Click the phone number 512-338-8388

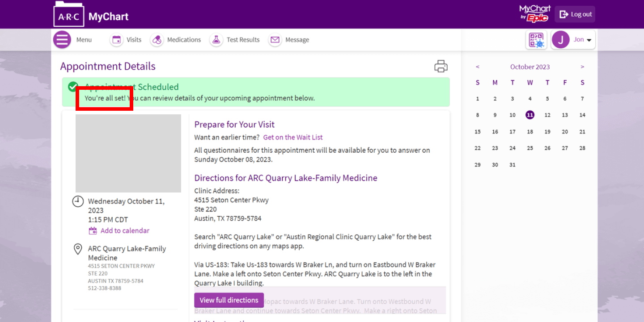pyautogui.click(x=105, y=289)
